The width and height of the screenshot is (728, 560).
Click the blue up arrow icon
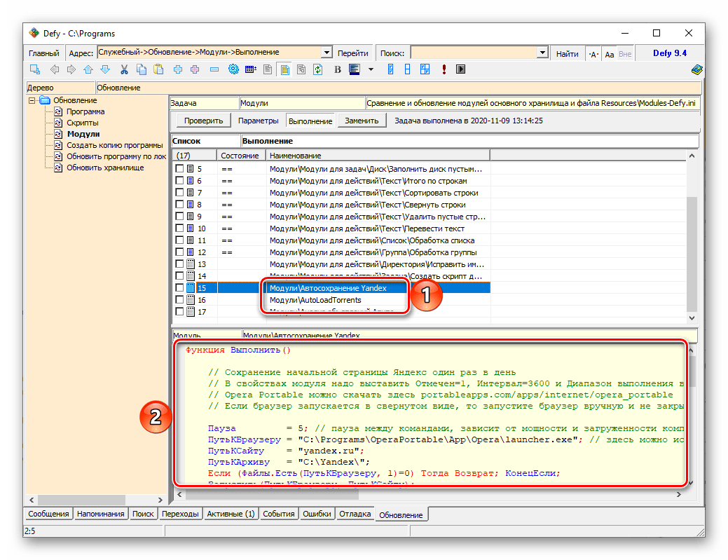pyautogui.click(x=88, y=69)
